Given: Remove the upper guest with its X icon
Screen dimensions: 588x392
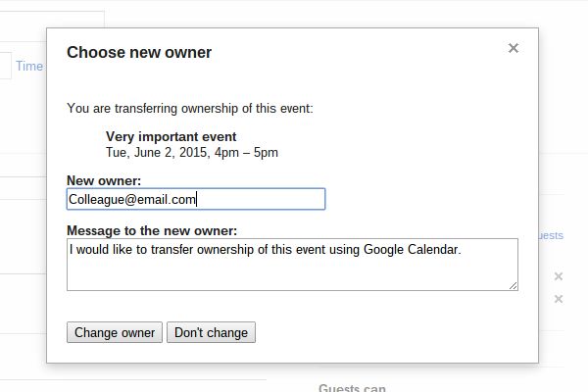Looking at the screenshot, I should point(559,276).
